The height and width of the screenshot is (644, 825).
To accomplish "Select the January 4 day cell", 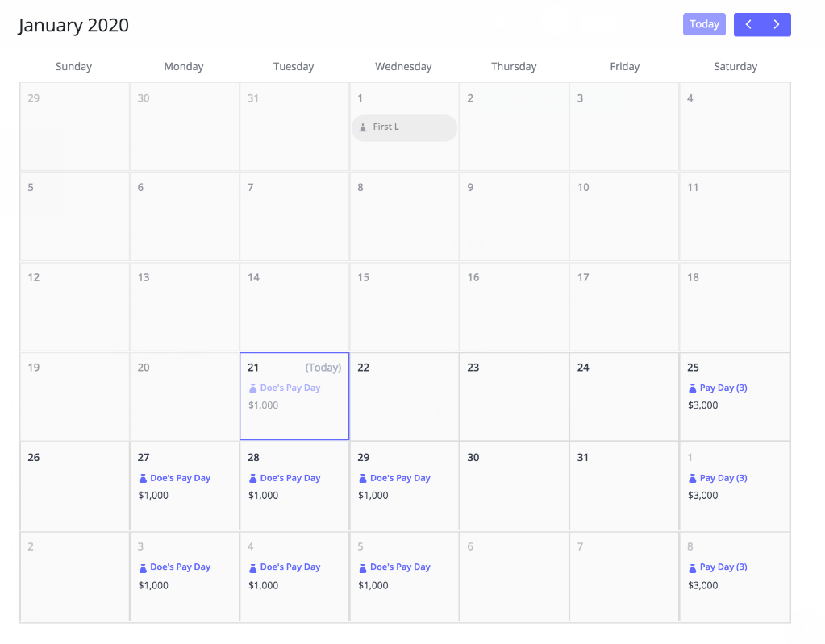I will (x=735, y=127).
